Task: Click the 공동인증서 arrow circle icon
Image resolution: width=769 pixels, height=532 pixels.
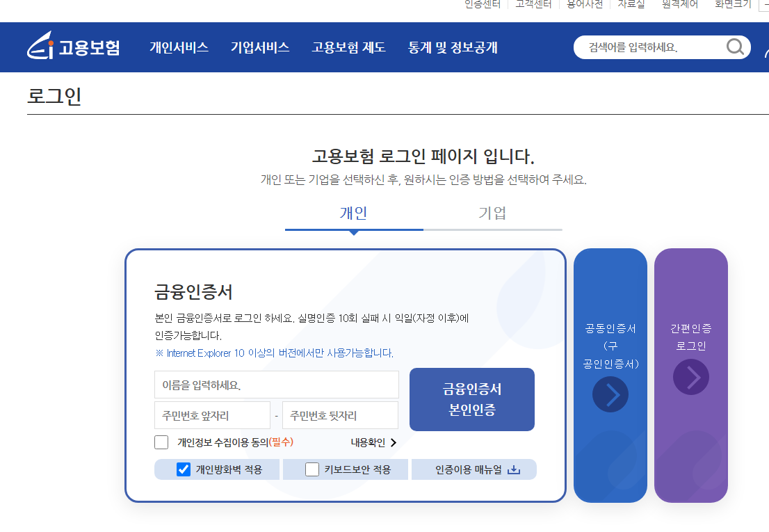Action: 610,395
